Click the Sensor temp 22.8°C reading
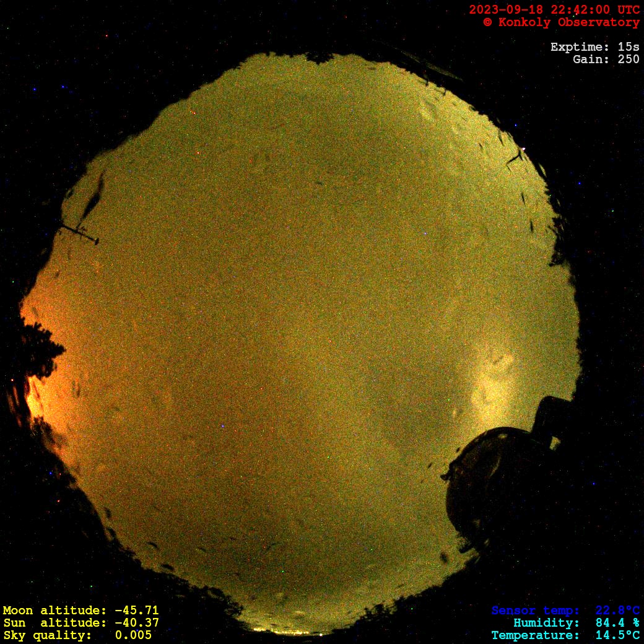This screenshot has height=644, width=644. click(617, 611)
